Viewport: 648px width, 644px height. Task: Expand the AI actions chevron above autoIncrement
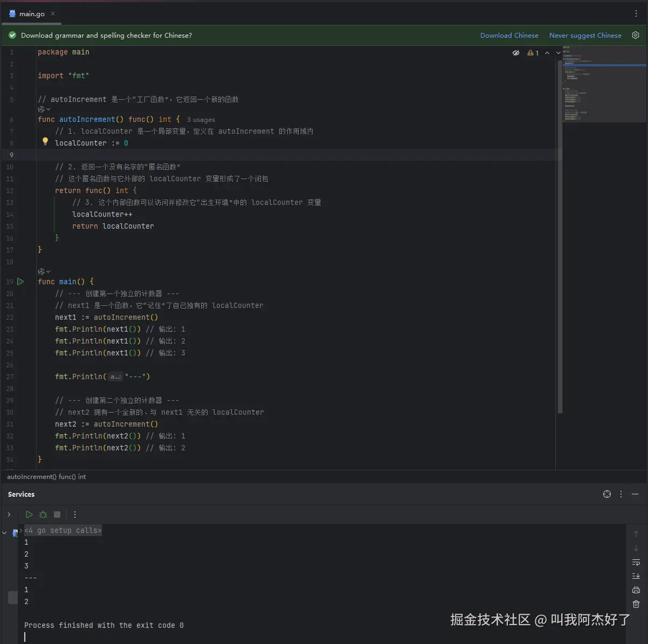[49, 109]
